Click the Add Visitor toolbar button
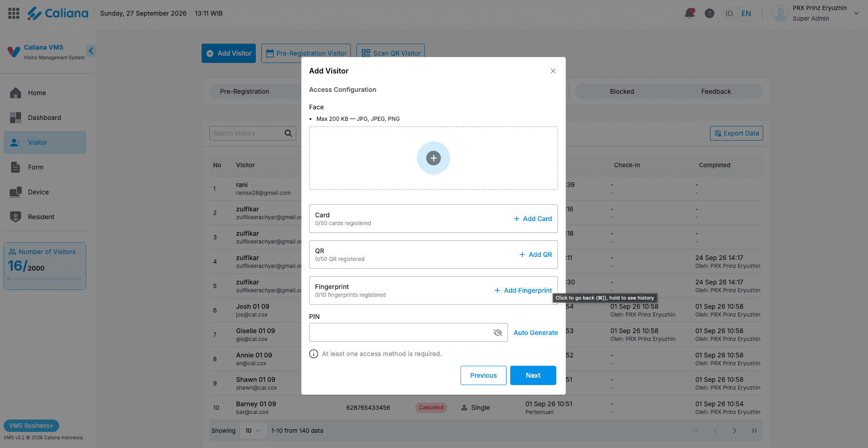 (x=229, y=53)
